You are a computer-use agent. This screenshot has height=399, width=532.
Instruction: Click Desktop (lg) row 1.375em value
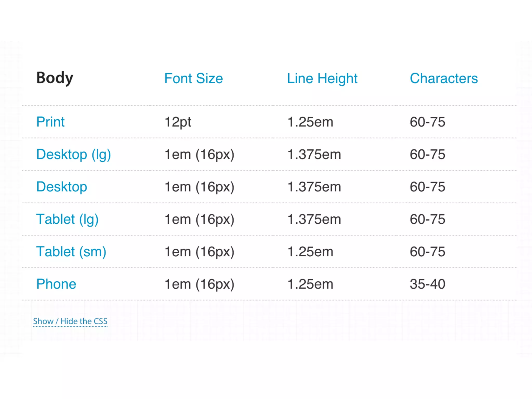pos(314,155)
